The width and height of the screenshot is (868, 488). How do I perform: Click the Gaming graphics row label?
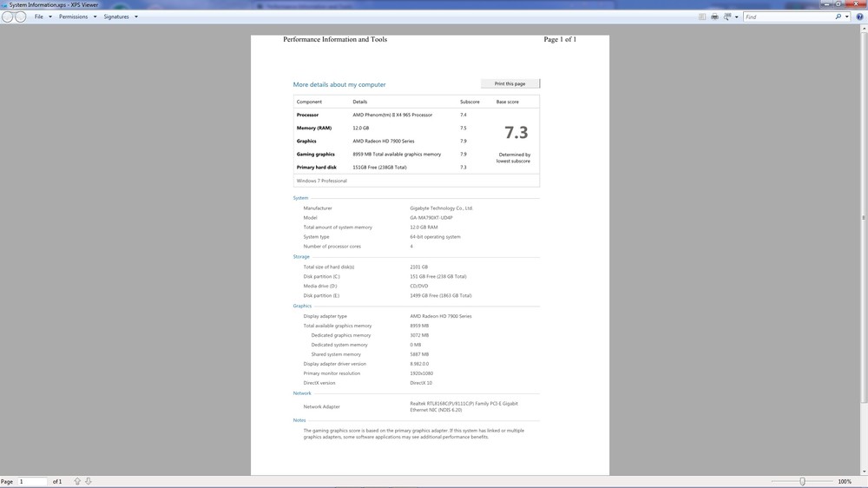tap(316, 155)
